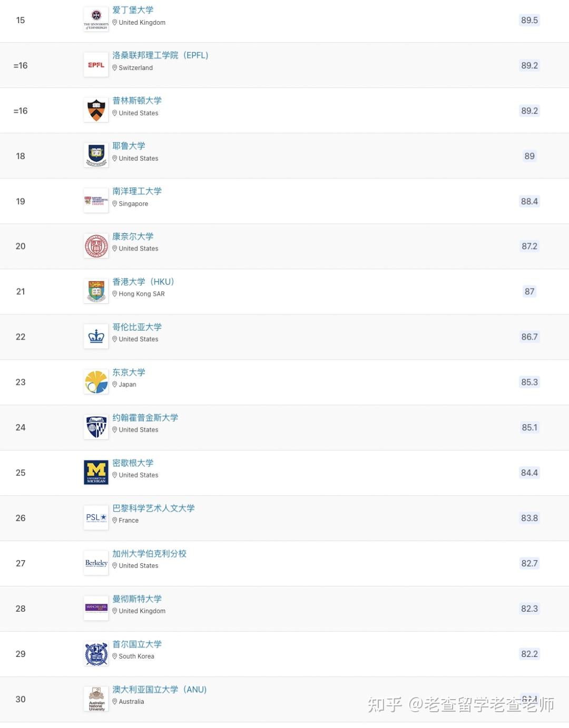Screen dimensions: 569x728
Task: Click the Princeton orange shield logo
Action: pos(96,111)
